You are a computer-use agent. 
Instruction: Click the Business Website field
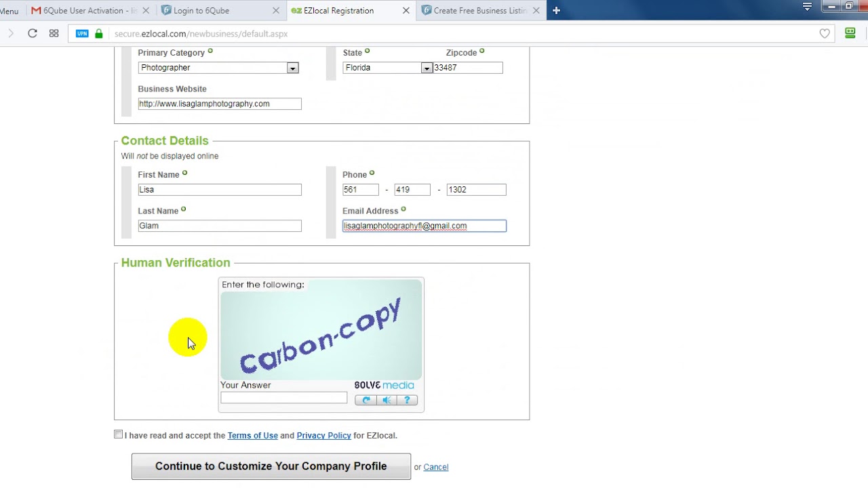click(x=220, y=104)
